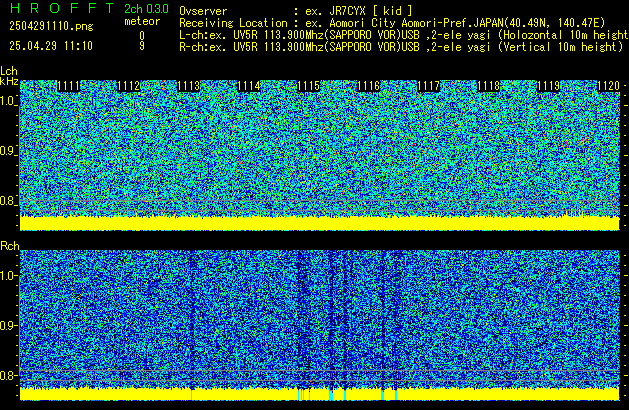Viewport: 629px width, 410px height.
Task: Click the Lch 0.9 frequency tick label
Action: pyautogui.click(x=8, y=151)
